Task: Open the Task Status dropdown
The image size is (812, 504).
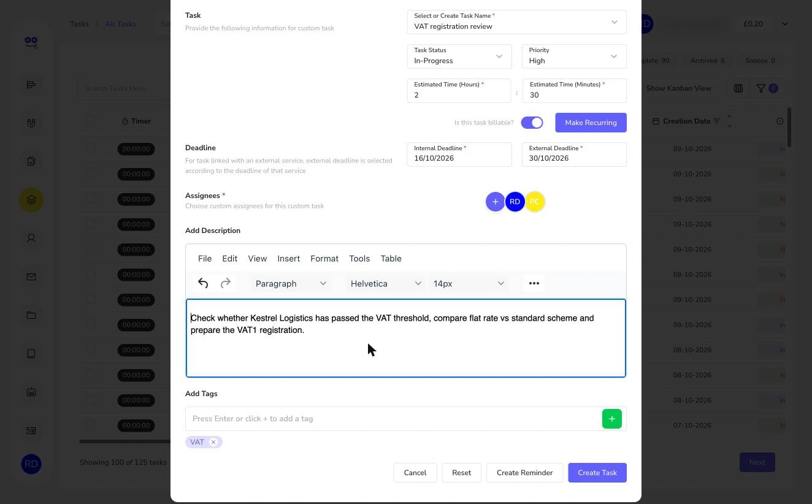Action: (x=459, y=56)
